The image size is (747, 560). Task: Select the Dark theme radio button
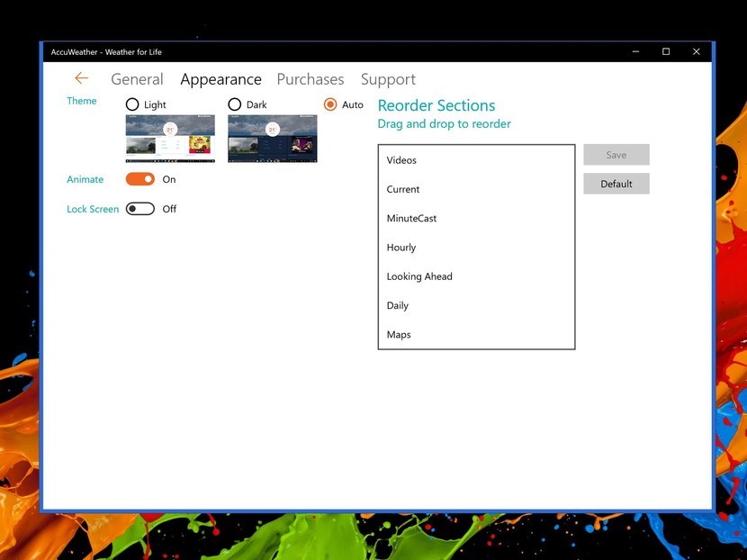pyautogui.click(x=233, y=104)
